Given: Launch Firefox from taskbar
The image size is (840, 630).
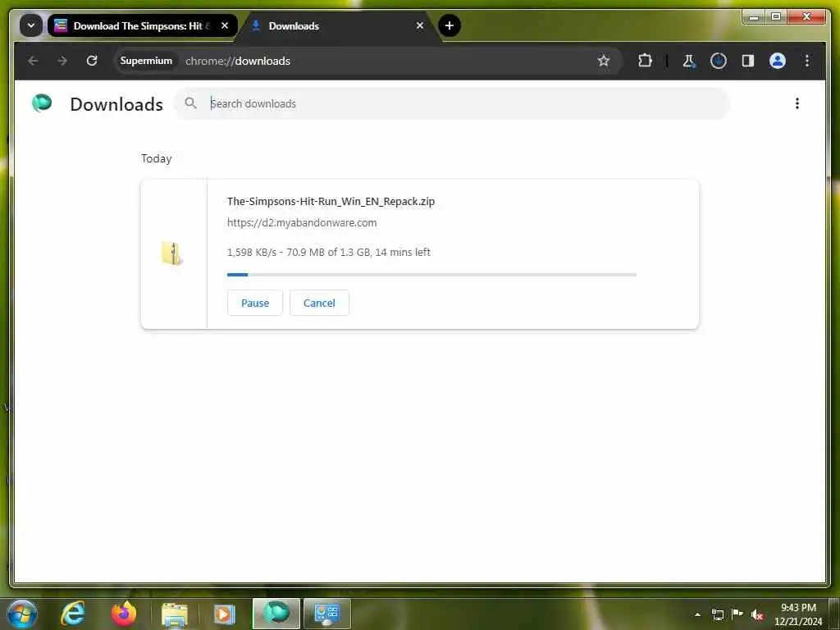Looking at the screenshot, I should point(124,614).
